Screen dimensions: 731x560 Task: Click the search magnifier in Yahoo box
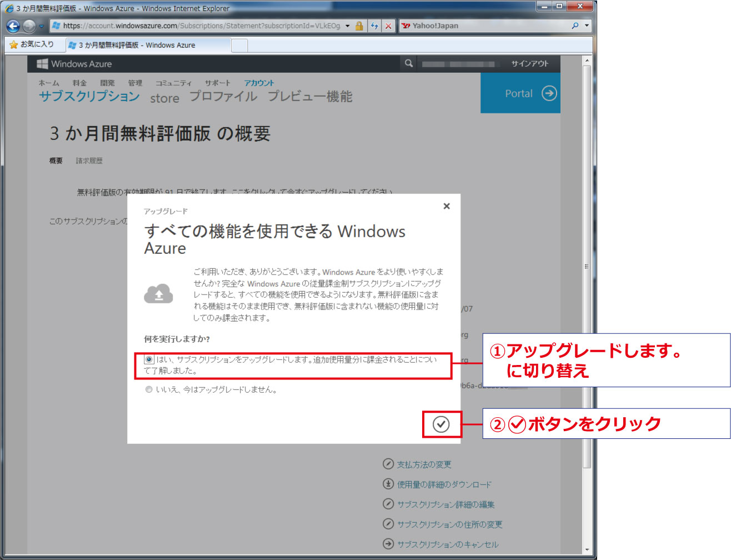click(575, 26)
